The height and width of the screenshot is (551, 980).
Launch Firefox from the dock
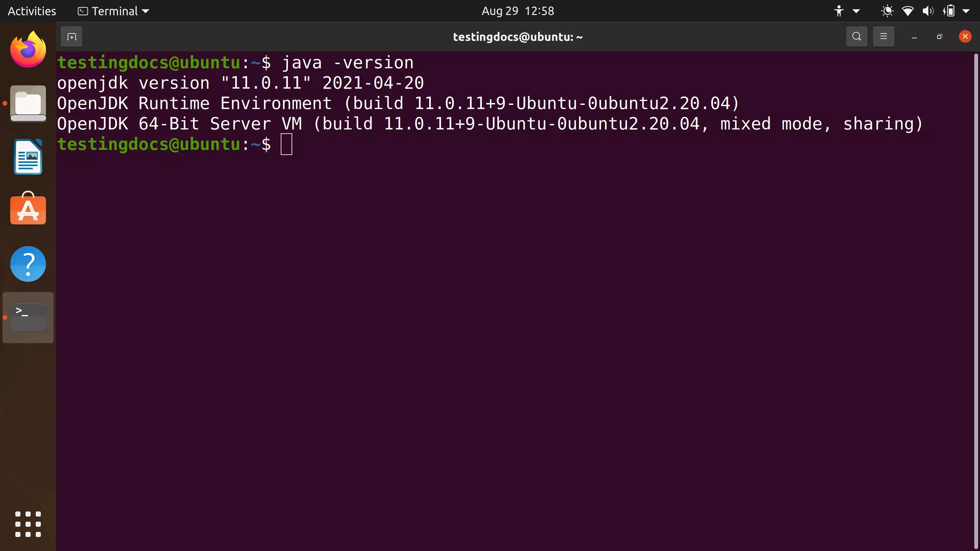(x=28, y=49)
